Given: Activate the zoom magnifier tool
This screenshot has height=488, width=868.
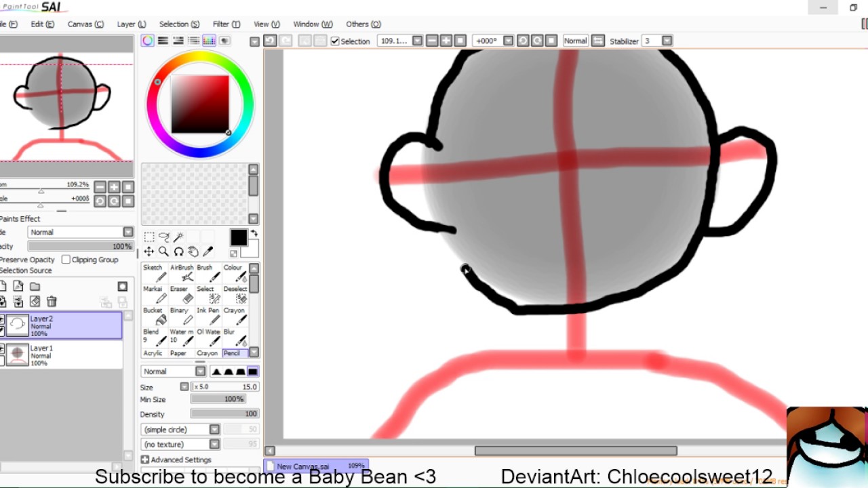Looking at the screenshot, I should [163, 252].
